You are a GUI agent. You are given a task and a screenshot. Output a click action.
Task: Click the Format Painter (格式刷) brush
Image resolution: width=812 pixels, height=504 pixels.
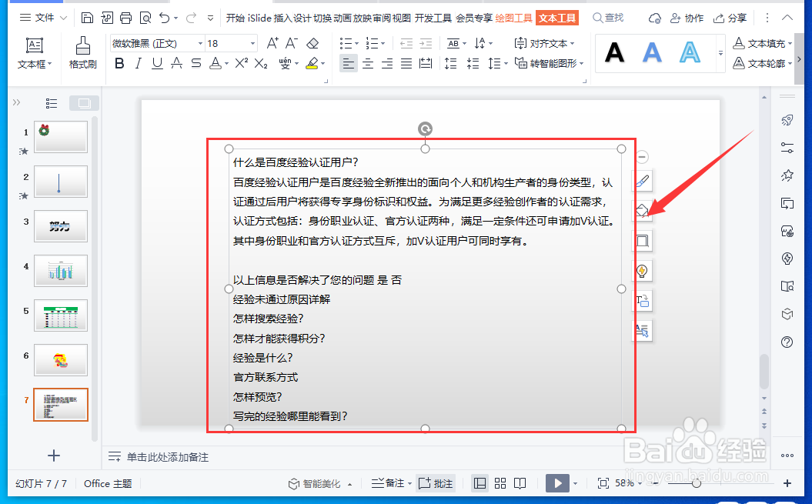(x=83, y=52)
